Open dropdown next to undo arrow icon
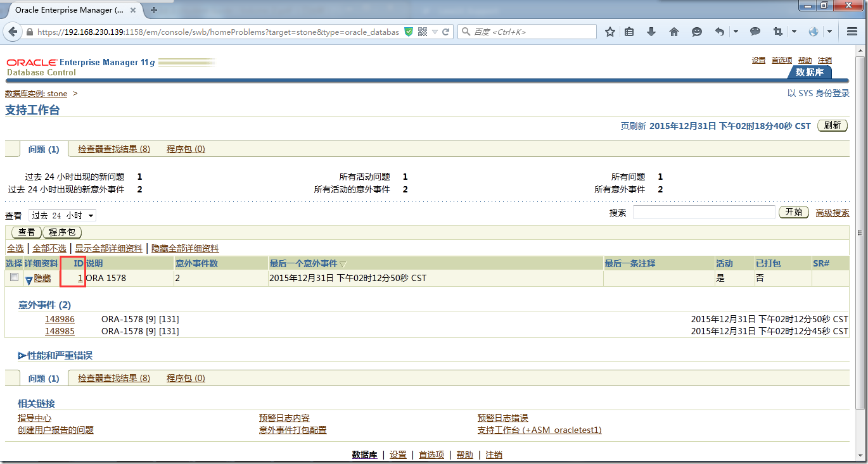868x464 pixels. point(736,32)
